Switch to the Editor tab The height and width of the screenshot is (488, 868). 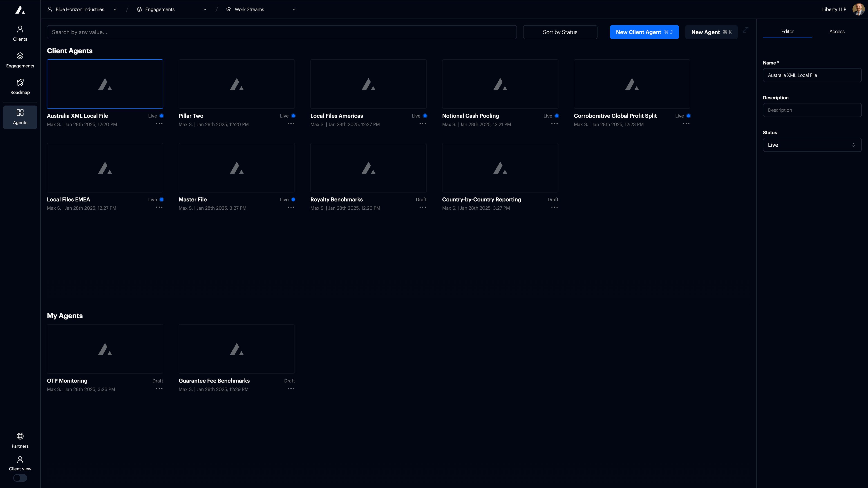787,31
